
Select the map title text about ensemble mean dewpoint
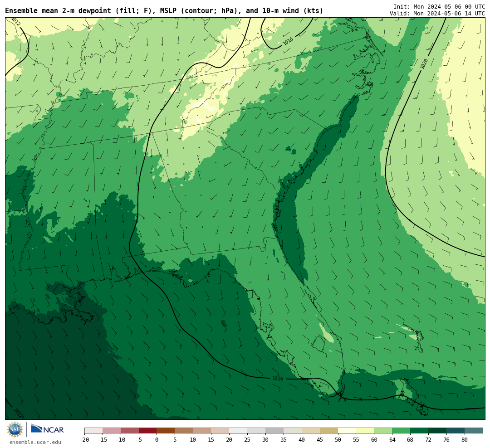(164, 11)
